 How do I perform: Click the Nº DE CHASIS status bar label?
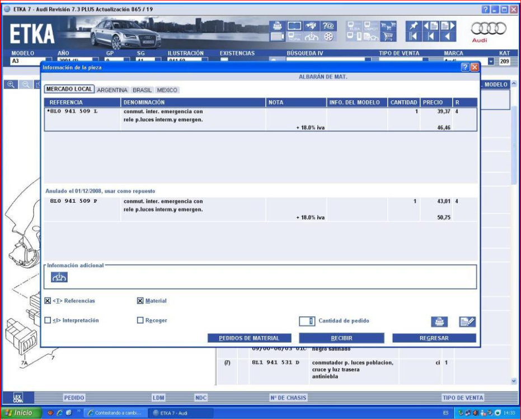click(x=288, y=398)
